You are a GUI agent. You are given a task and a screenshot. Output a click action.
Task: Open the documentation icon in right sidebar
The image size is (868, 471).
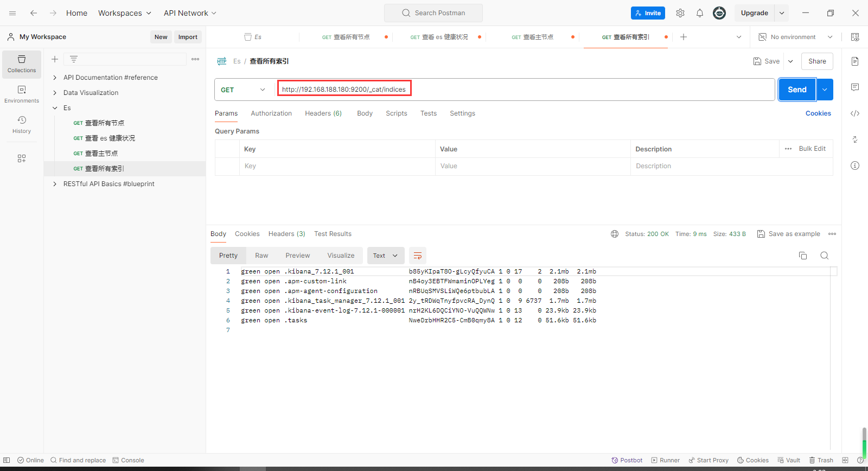855,61
